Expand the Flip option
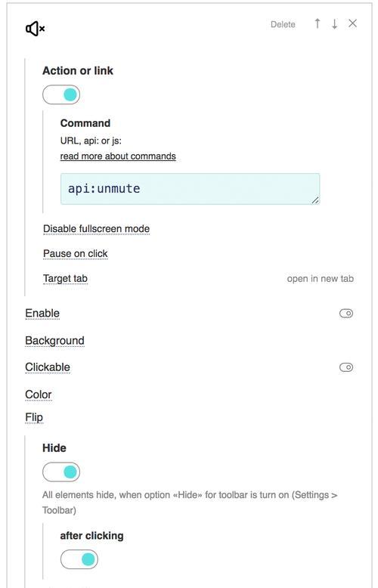This screenshot has width=378, height=588. [34, 418]
